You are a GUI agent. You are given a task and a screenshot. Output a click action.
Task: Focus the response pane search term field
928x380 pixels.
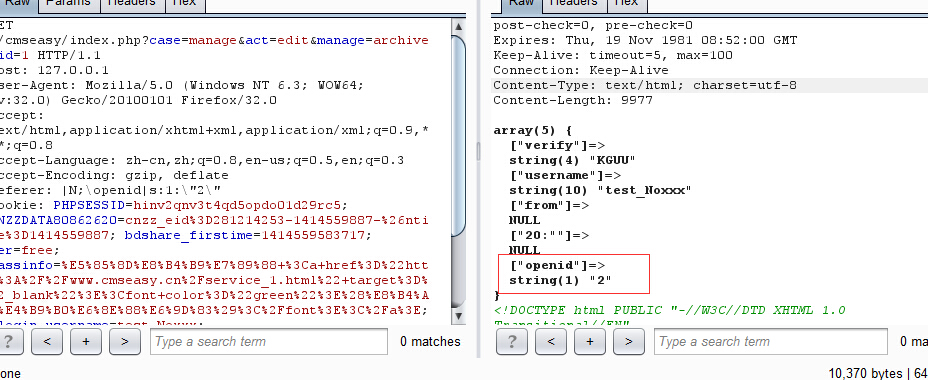[x=771, y=342]
